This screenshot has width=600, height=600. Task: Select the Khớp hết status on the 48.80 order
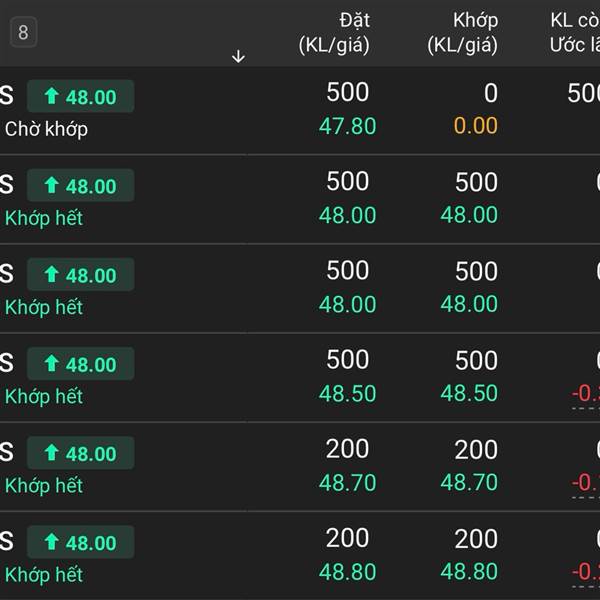pos(43,574)
